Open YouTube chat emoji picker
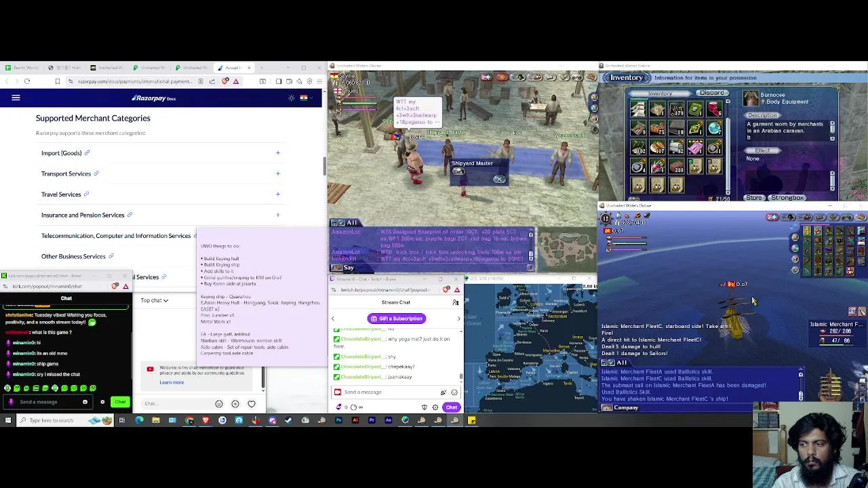Viewport: 868px width, 488px height. tap(219, 404)
